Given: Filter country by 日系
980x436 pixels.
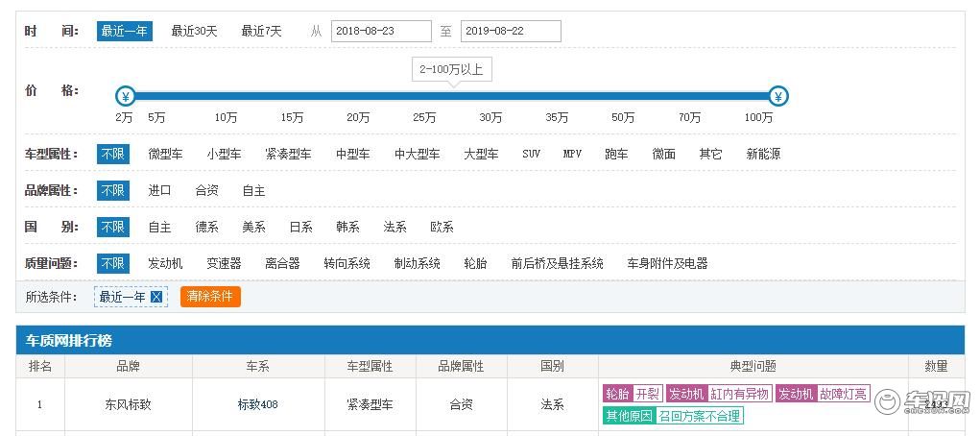Looking at the screenshot, I should click(x=300, y=227).
